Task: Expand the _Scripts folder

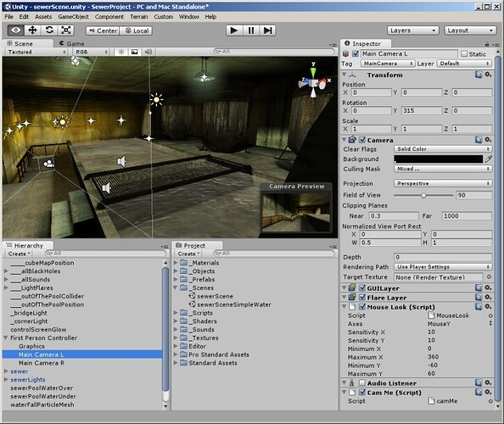Action: click(x=176, y=313)
